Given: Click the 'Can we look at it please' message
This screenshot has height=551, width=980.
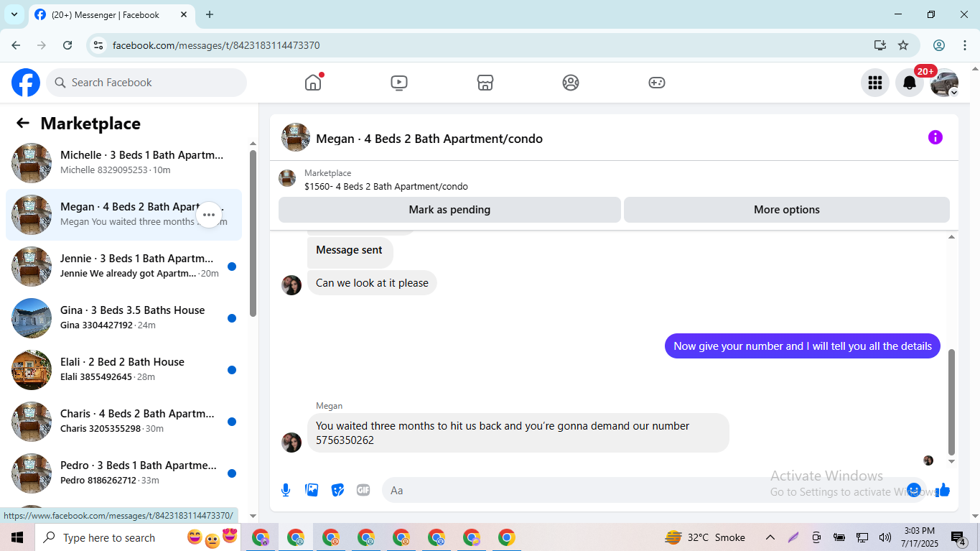Looking at the screenshot, I should [372, 283].
